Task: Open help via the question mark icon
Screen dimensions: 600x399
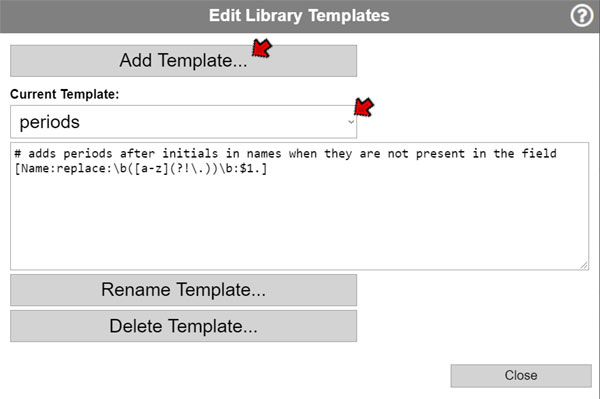Action: tap(582, 16)
